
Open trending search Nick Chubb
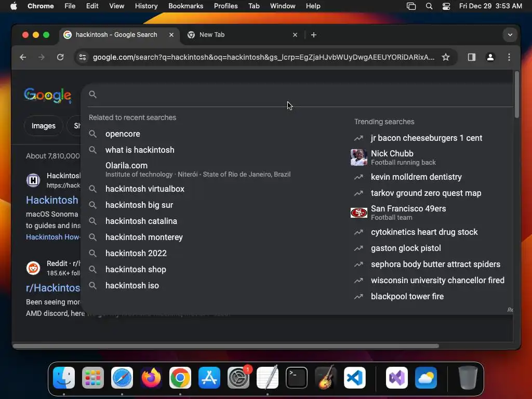403,157
